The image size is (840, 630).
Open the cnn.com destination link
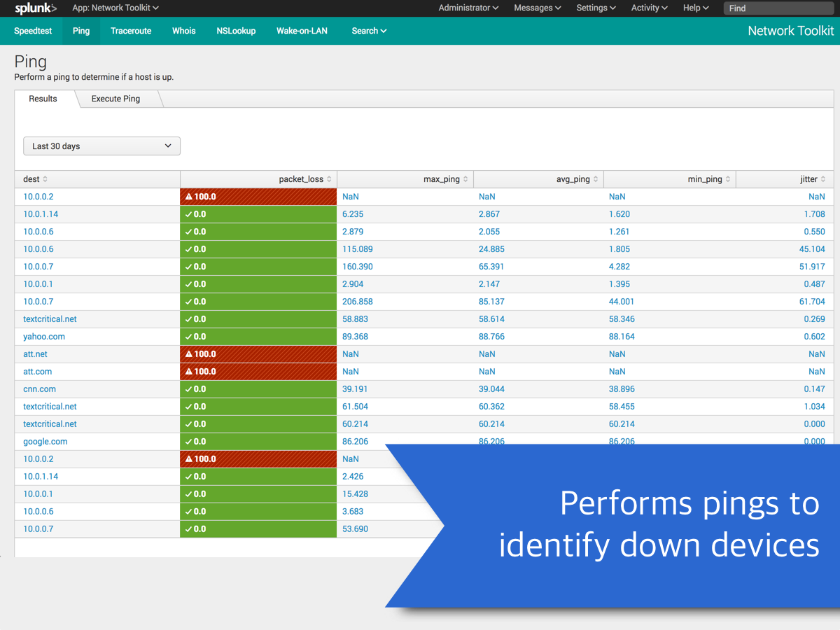coord(39,389)
